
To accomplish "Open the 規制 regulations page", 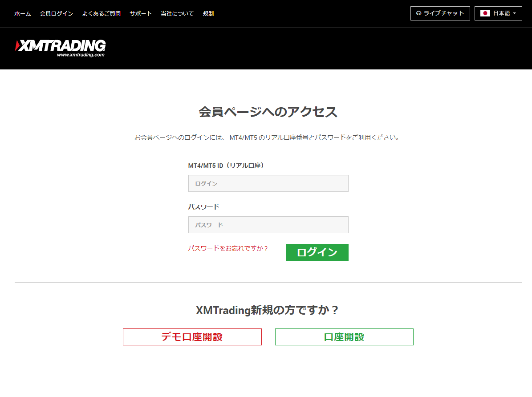I will (x=208, y=13).
